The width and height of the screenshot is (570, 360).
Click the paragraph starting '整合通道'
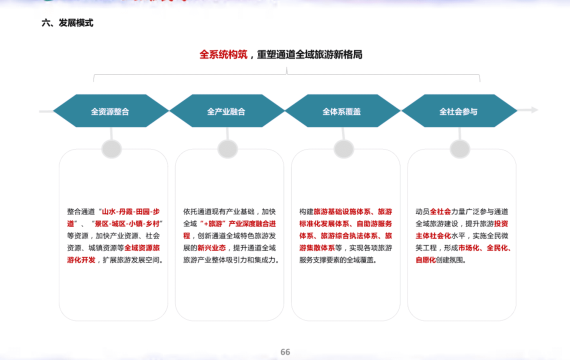point(115,236)
